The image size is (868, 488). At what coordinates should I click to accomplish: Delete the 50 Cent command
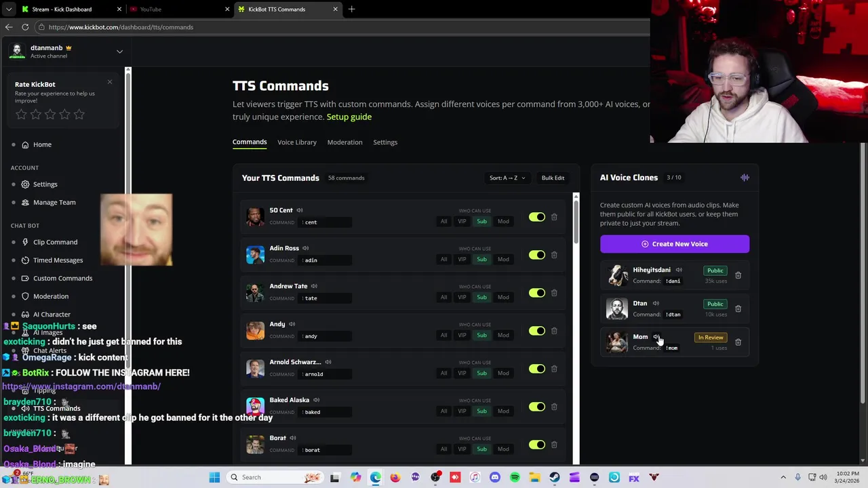click(x=554, y=217)
